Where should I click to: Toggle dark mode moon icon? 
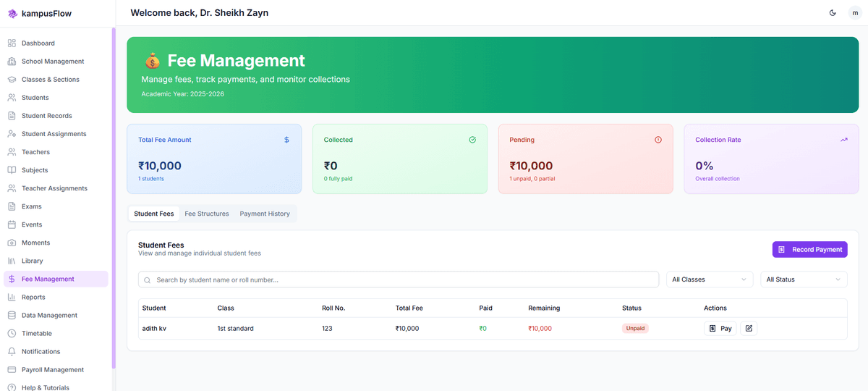pos(833,13)
